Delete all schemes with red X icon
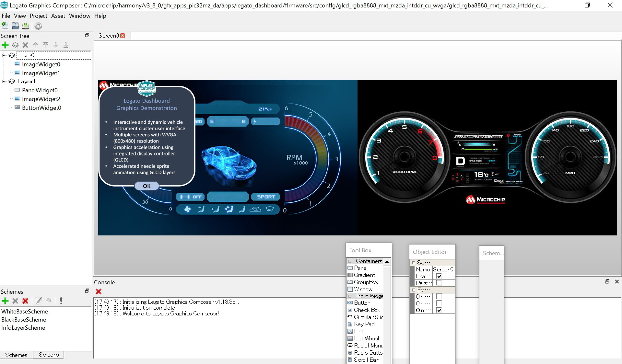Viewport: 622px width, 364px height. point(25,301)
